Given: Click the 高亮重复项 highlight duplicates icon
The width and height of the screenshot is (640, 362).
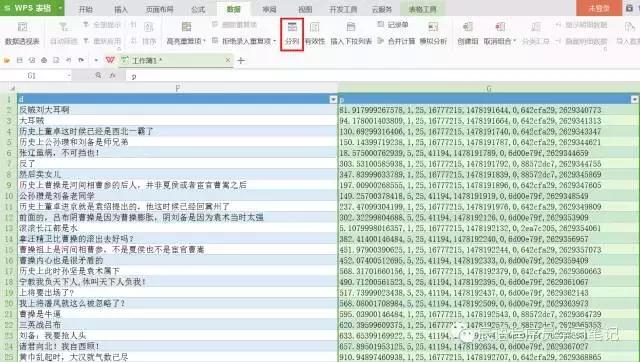Looking at the screenshot, I should pyautogui.click(x=186, y=27).
